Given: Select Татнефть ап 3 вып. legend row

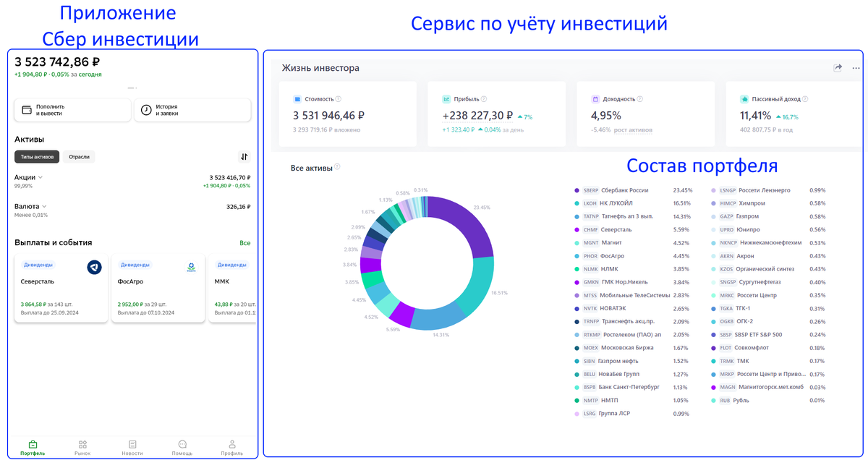Looking at the screenshot, I should point(632,216).
